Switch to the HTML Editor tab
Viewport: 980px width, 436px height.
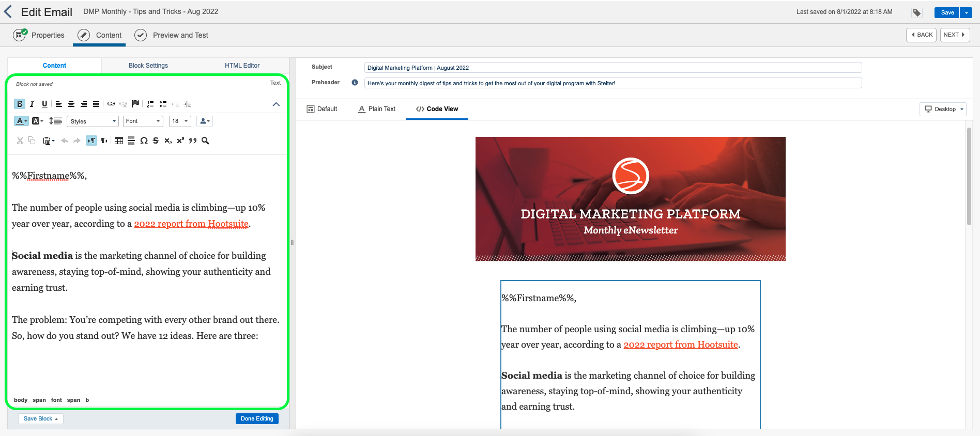click(x=242, y=66)
